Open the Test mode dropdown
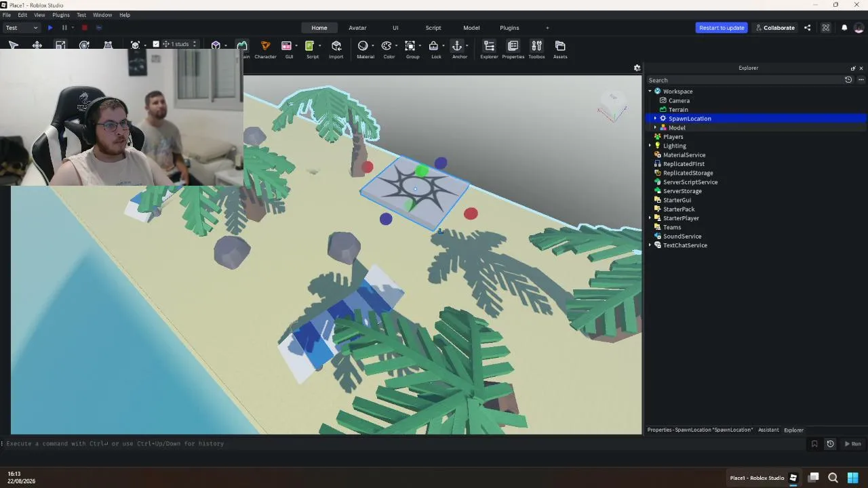Viewport: 868px width, 488px height. coord(22,28)
